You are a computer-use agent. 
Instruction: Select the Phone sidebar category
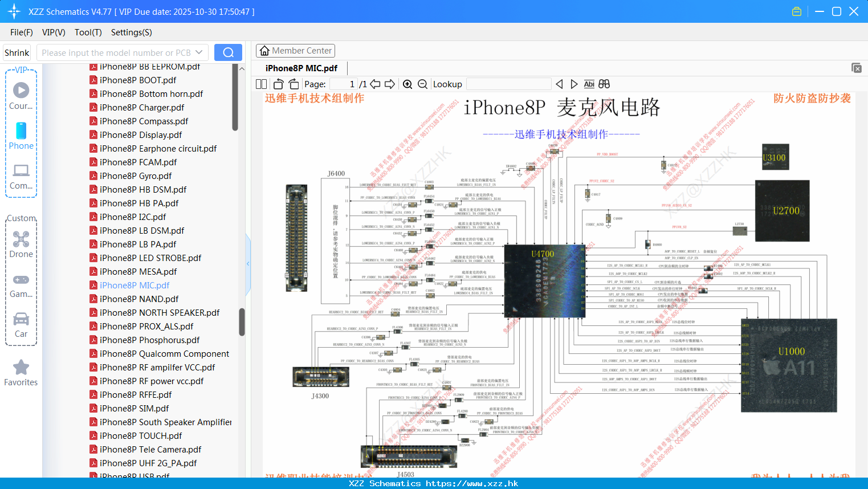21,136
